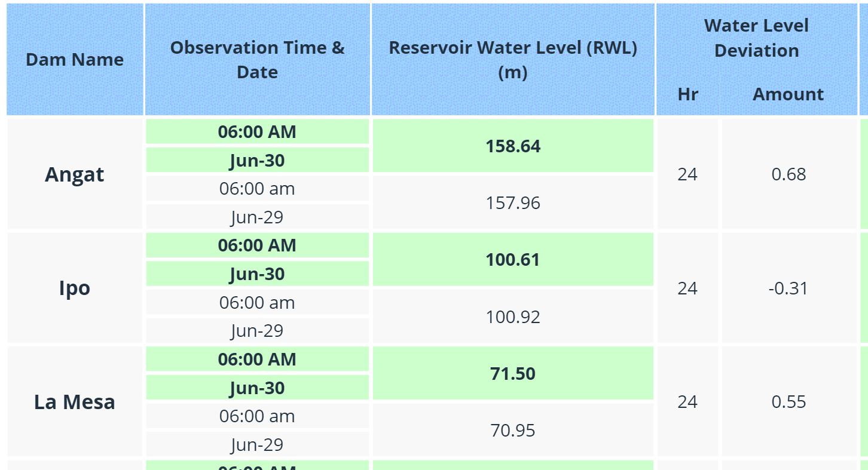Click the Dam Name column header
The width and height of the screenshot is (868, 470).
pyautogui.click(x=75, y=60)
